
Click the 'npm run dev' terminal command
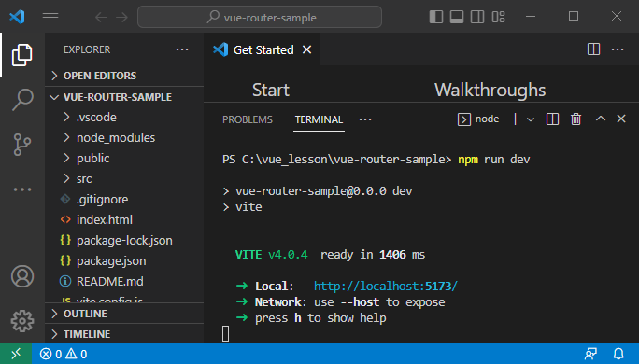493,160
